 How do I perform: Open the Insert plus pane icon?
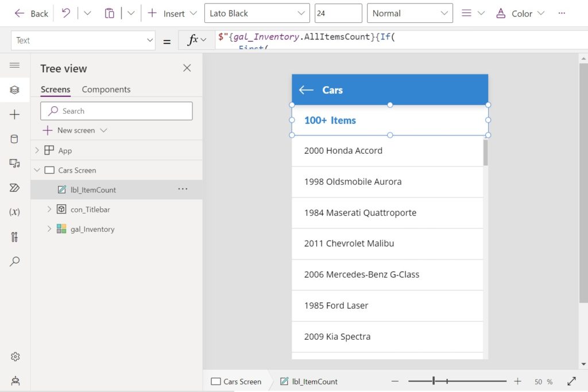click(x=14, y=114)
